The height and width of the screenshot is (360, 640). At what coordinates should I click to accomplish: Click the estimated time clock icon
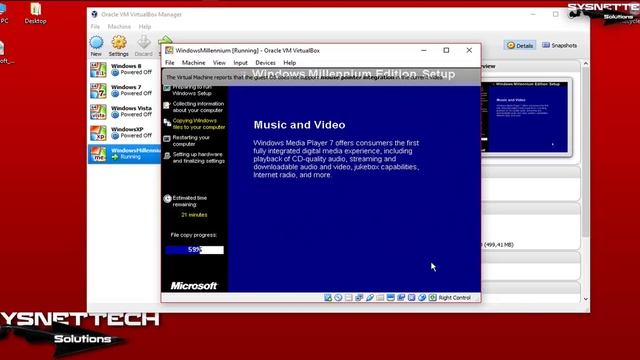pos(167,199)
